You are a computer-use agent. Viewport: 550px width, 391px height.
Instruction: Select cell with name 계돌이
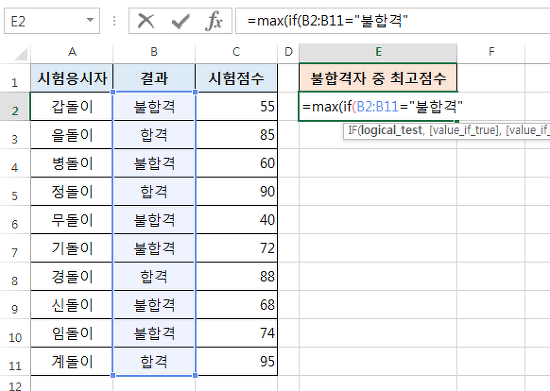tap(72, 362)
